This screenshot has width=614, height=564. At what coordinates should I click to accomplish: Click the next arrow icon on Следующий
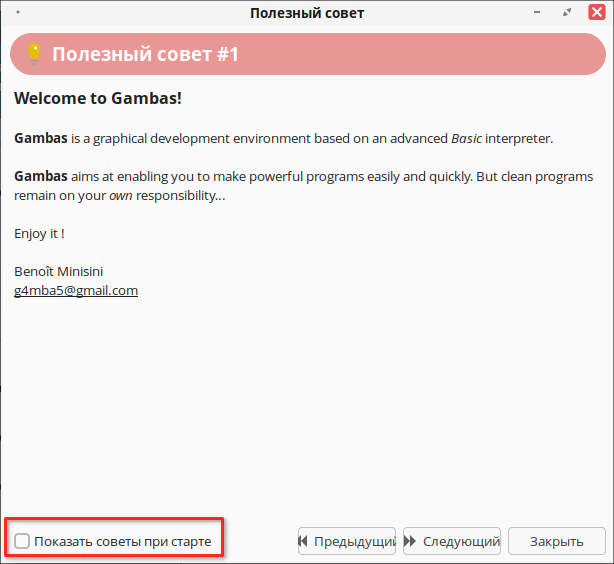coord(410,542)
